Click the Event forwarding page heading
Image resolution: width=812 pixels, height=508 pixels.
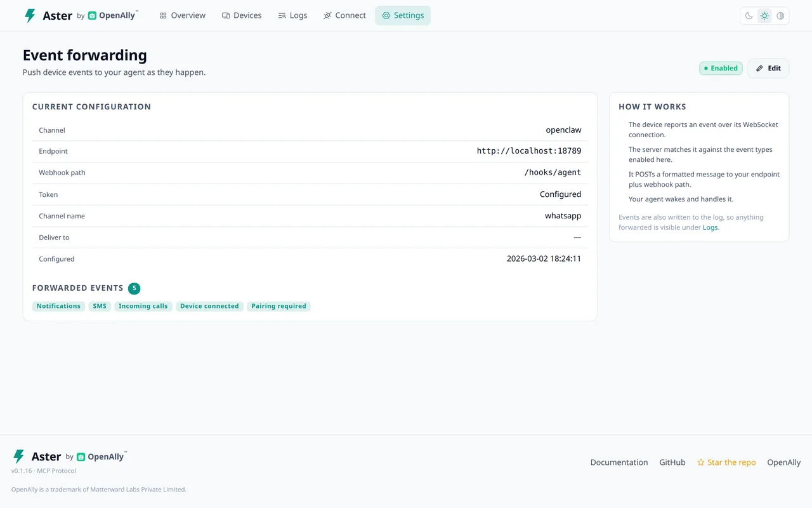tap(85, 55)
